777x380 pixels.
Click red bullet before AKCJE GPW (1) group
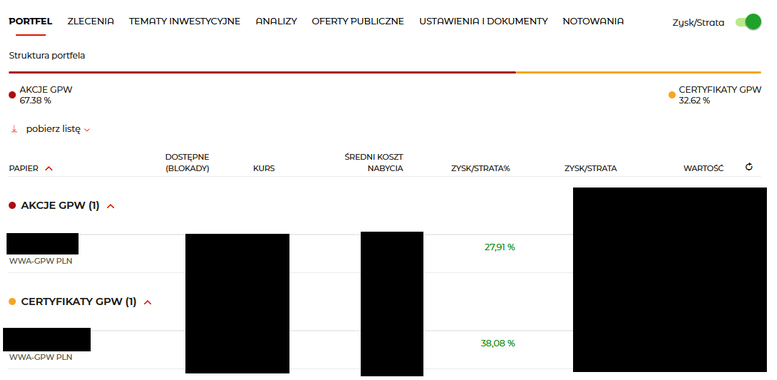[x=12, y=206]
